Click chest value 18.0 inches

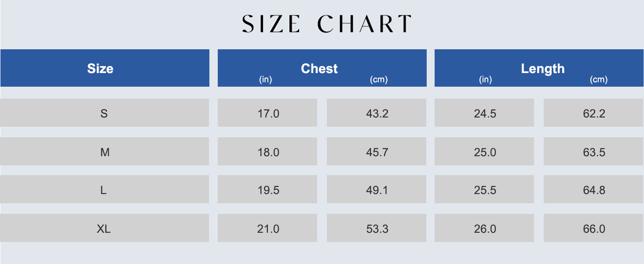(x=267, y=151)
